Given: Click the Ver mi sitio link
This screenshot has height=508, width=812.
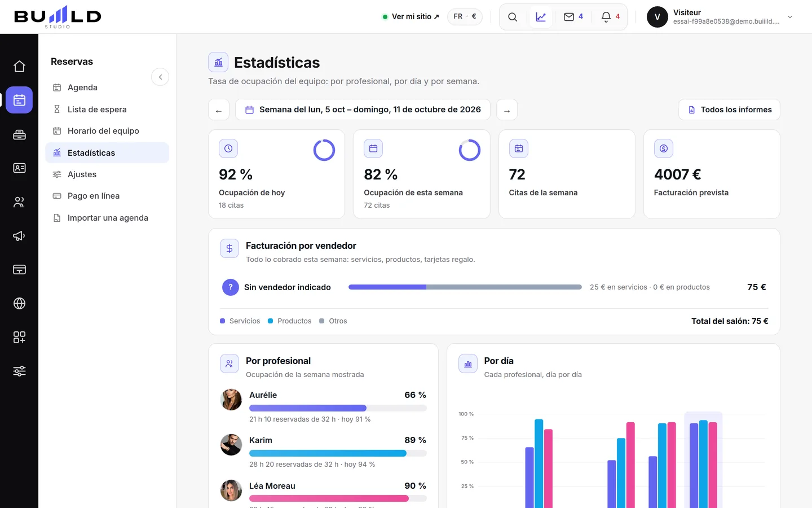Looking at the screenshot, I should [411, 17].
